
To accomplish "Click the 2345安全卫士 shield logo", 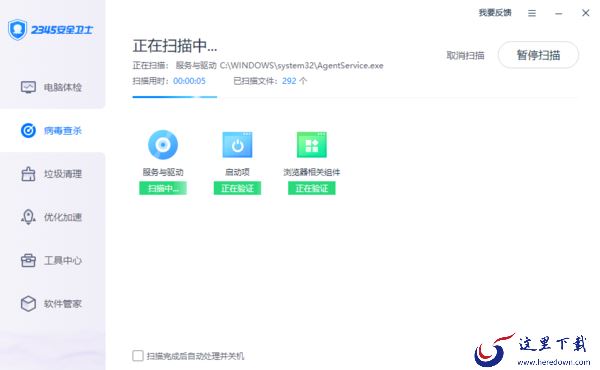I will pos(18,29).
